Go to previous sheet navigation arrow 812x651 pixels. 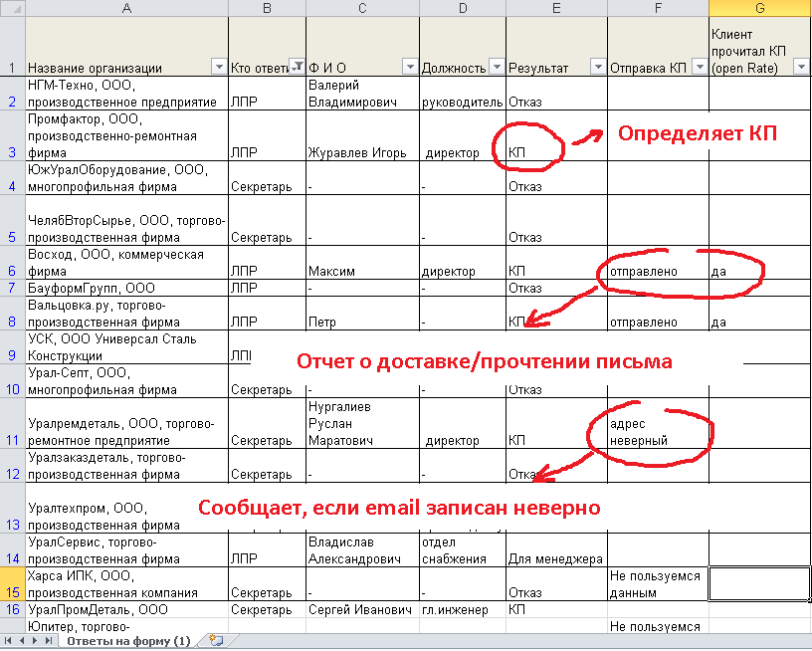coord(22,641)
